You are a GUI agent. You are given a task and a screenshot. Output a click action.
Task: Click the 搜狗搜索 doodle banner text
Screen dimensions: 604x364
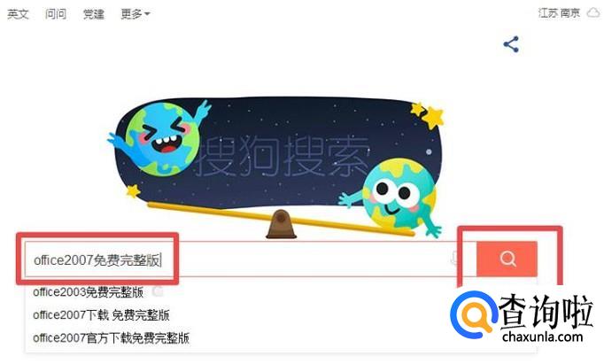tap(283, 156)
